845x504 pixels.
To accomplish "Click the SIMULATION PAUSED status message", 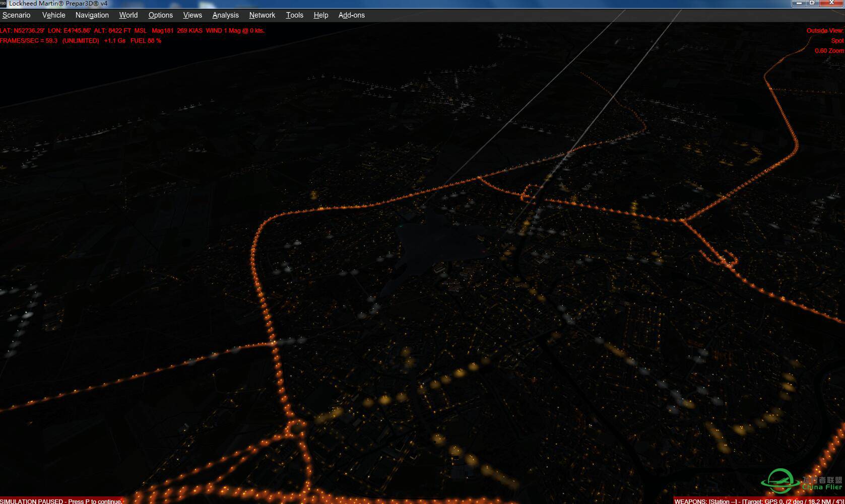I will pos(60,501).
